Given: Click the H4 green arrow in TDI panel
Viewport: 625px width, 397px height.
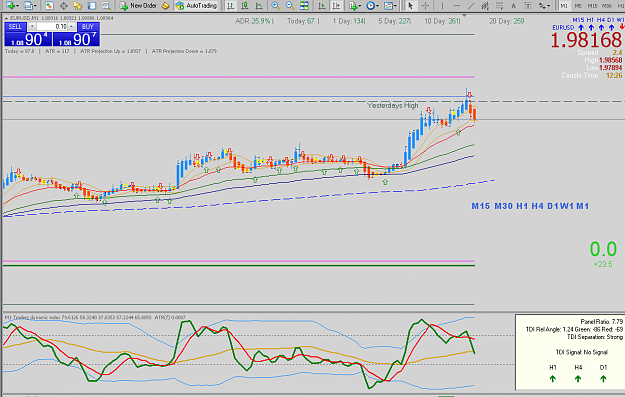Looking at the screenshot, I should pyautogui.click(x=578, y=379).
